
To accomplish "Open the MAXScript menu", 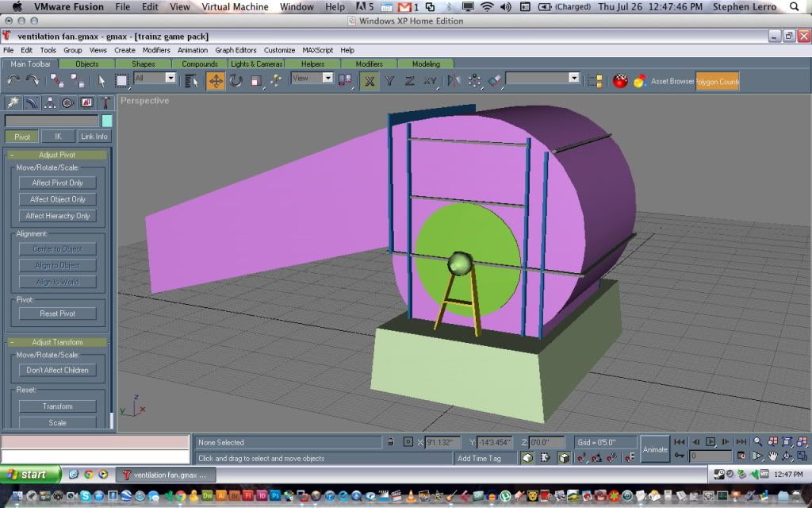I will tap(317, 50).
